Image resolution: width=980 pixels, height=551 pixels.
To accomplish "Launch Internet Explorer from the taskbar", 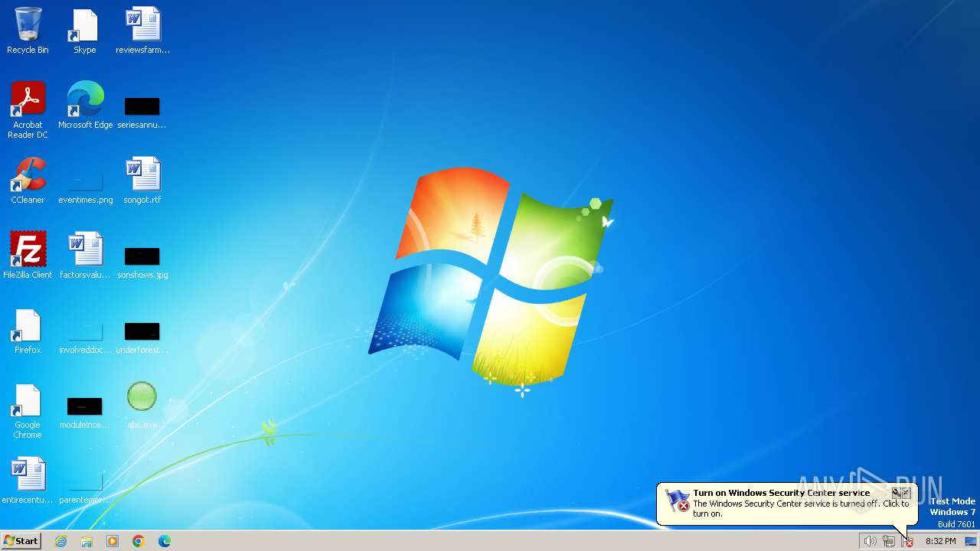I will (61, 541).
